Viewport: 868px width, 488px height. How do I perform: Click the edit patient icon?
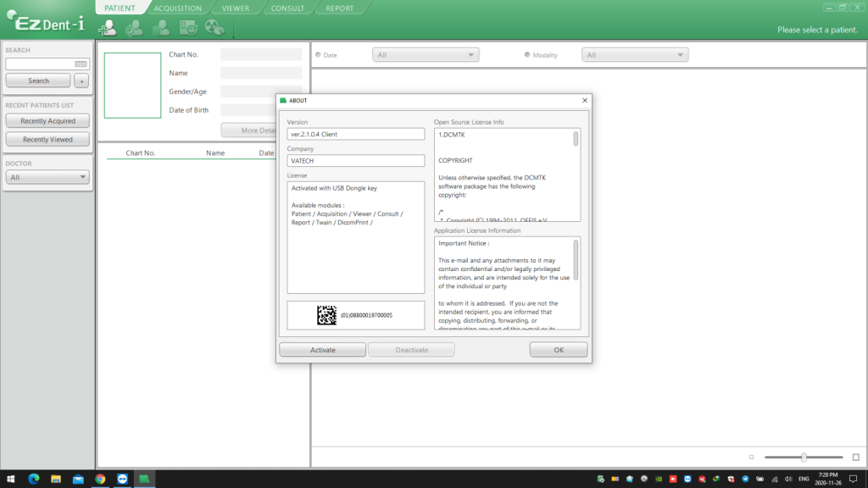point(134,28)
